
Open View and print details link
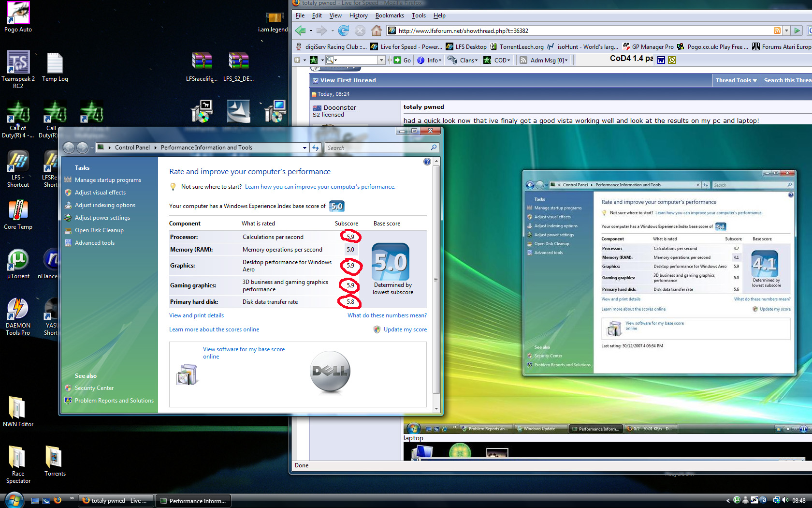(196, 315)
